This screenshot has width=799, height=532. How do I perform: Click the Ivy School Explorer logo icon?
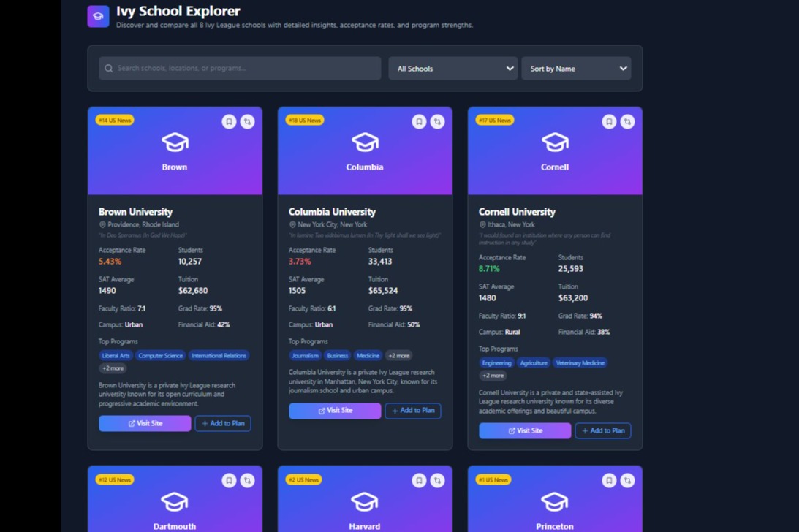tap(99, 16)
